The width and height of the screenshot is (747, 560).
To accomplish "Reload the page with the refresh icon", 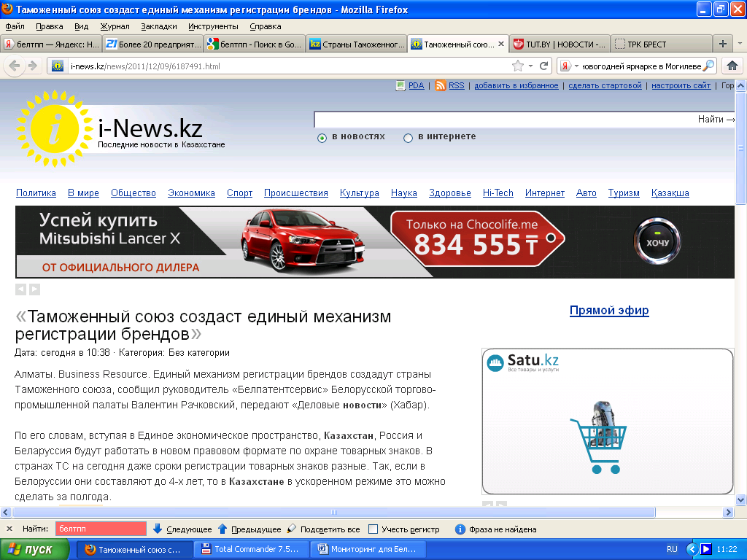I will click(x=543, y=66).
